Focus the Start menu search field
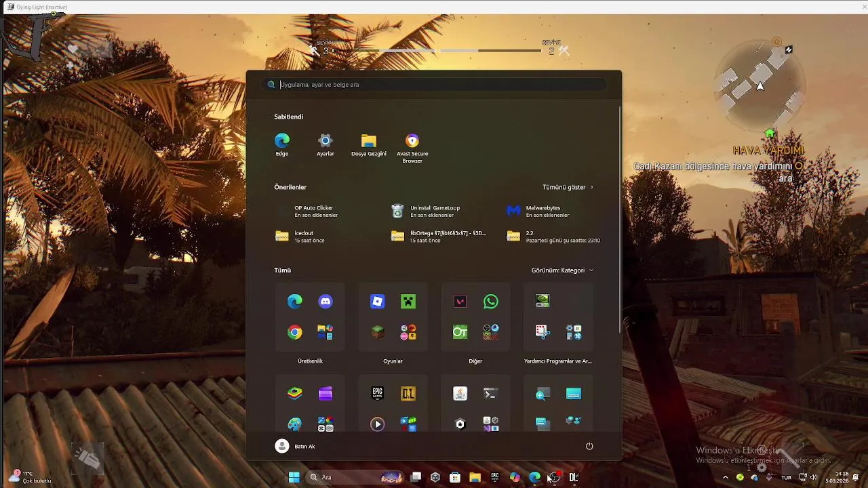Screen dimensions: 868x488 (434, 85)
